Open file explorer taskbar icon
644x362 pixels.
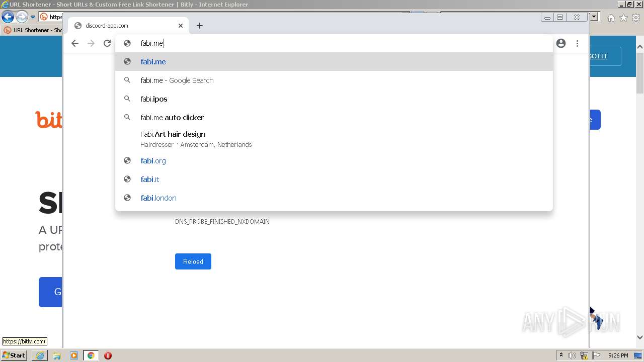[57, 355]
